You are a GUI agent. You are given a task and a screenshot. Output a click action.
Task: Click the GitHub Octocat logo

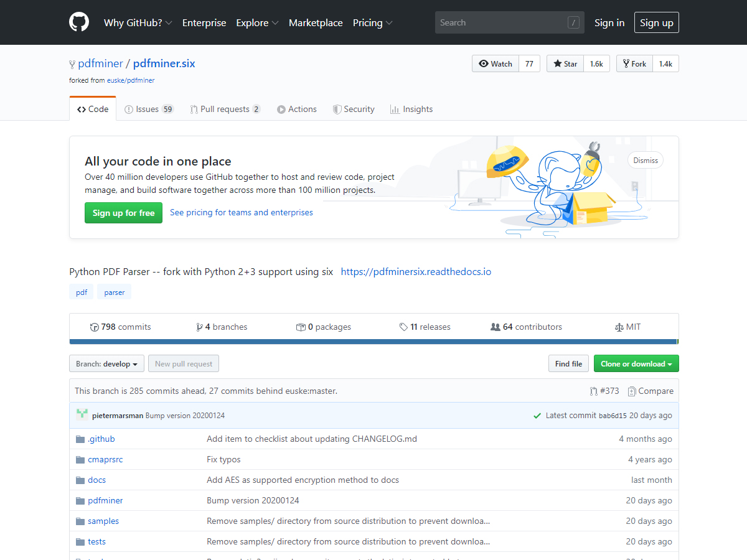tap(79, 22)
